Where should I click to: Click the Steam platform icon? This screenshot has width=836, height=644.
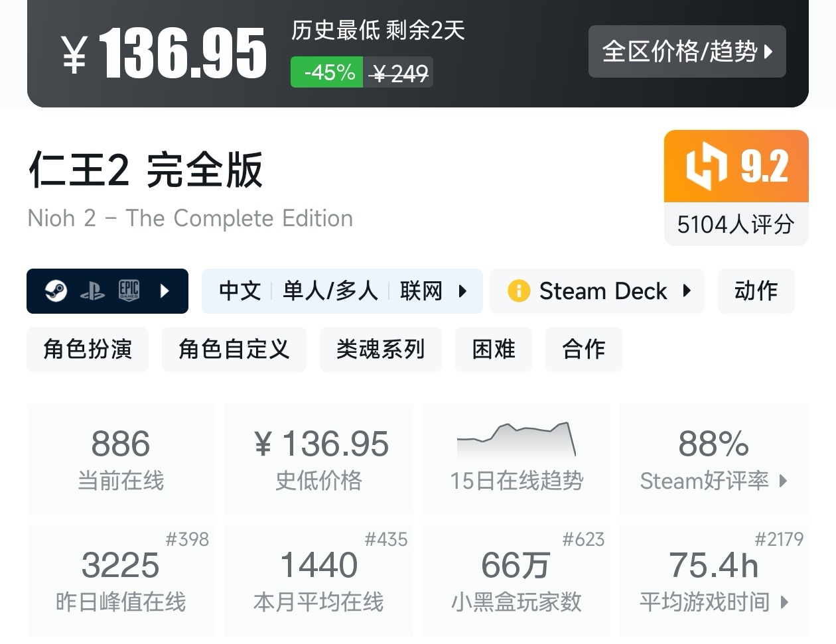(56, 290)
